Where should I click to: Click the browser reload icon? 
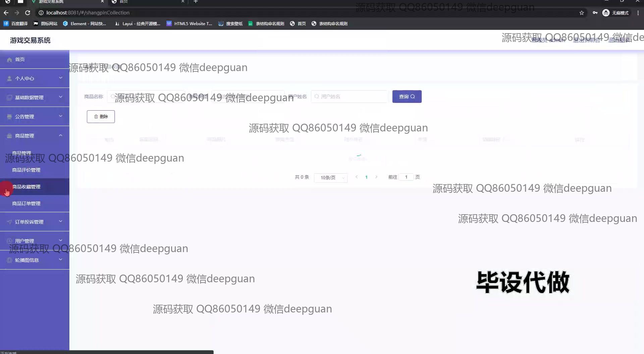[x=28, y=13]
